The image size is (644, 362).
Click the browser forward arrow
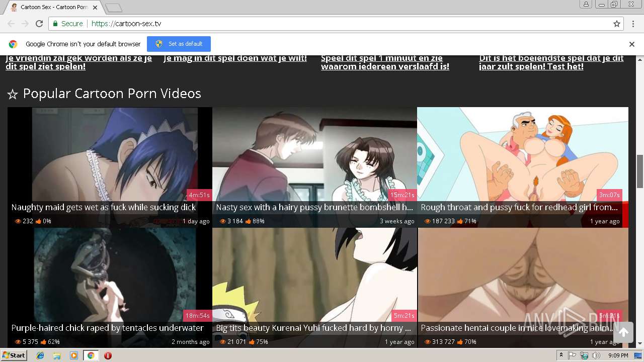[25, 24]
